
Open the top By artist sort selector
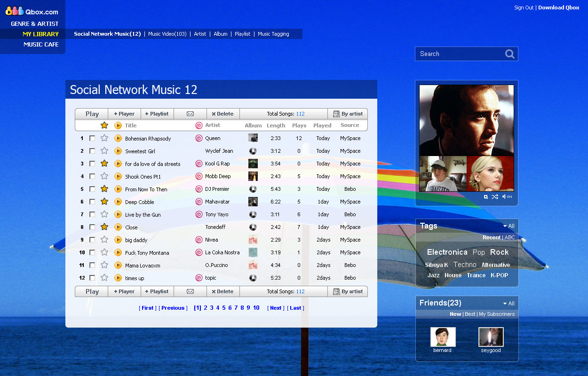click(348, 114)
